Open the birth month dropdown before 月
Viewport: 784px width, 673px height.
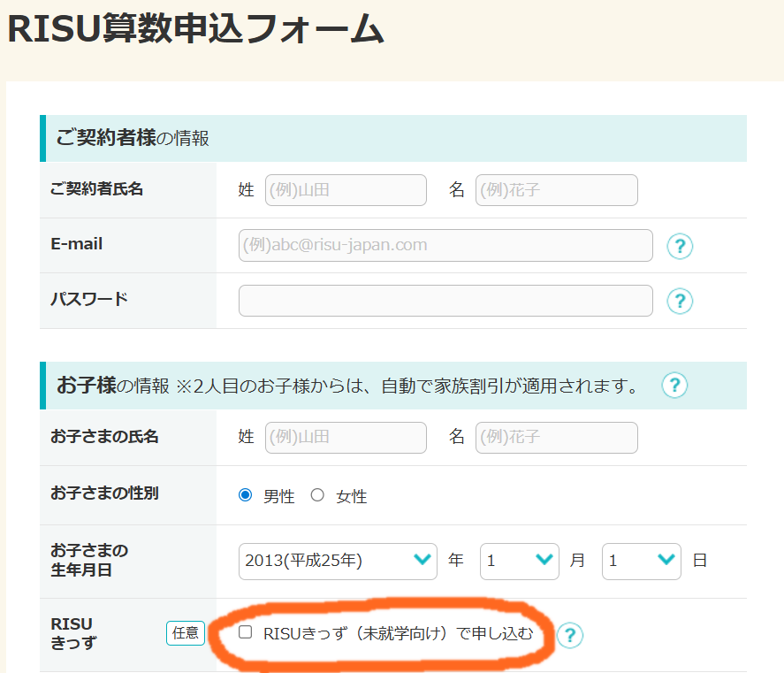click(520, 562)
